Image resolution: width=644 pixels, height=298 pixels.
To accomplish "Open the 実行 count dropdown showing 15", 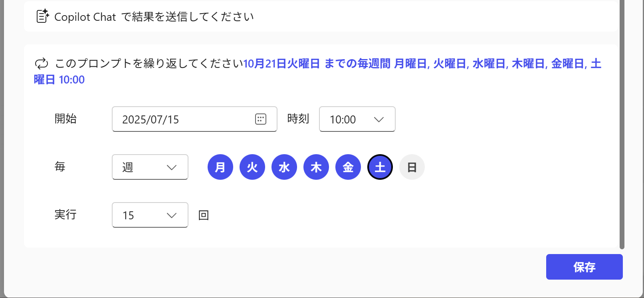I will point(150,215).
